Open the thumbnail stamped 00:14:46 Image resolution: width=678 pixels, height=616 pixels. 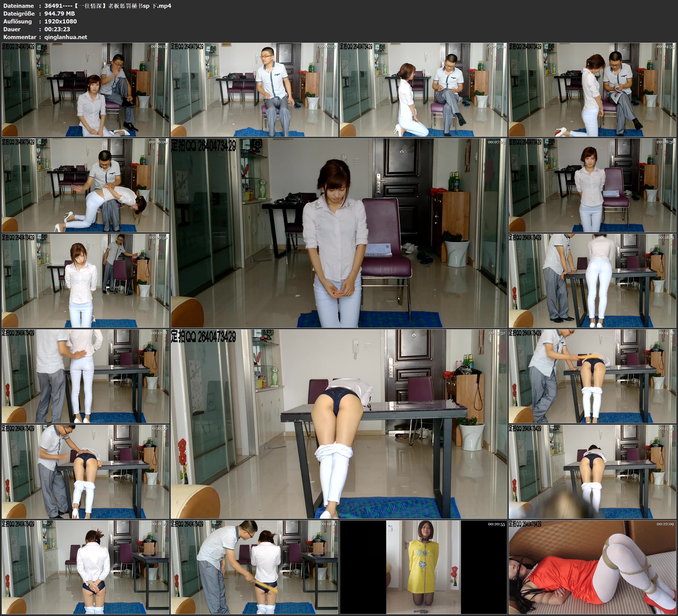pos(592,376)
